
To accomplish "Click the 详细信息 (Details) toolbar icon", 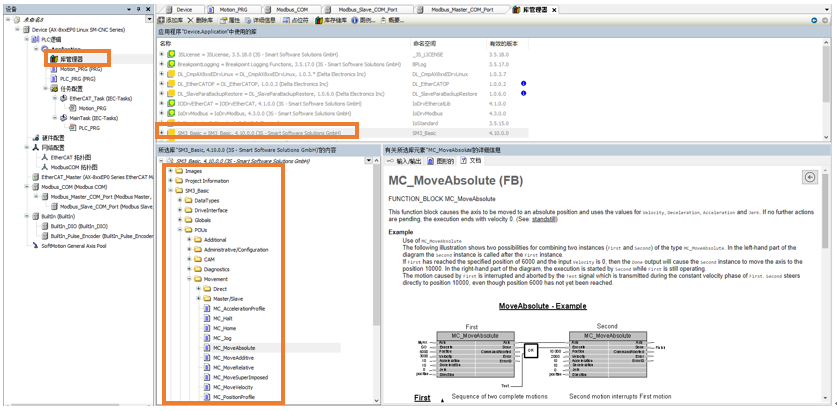I will click(x=260, y=20).
